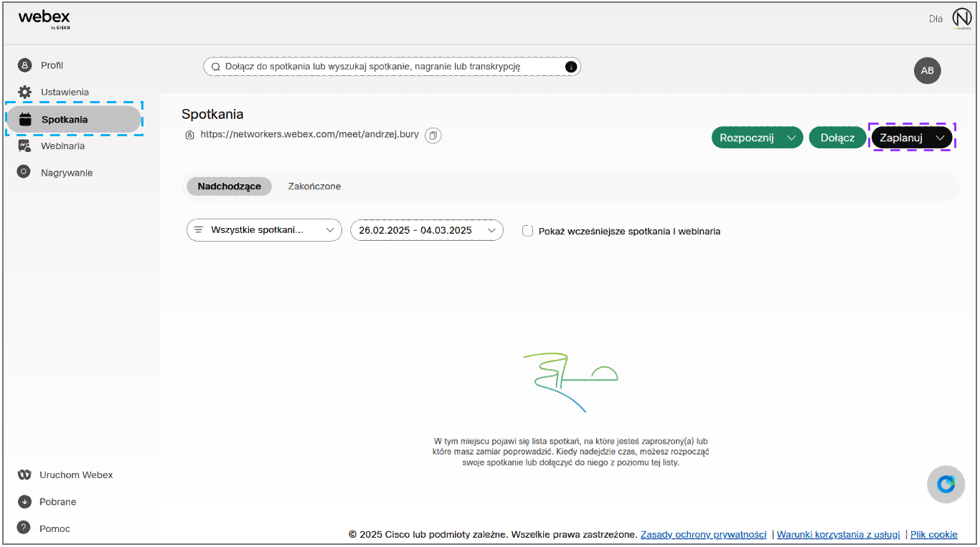The width and height of the screenshot is (980, 547).
Task: Open Nagrywanie in the sidebar
Action: [67, 173]
